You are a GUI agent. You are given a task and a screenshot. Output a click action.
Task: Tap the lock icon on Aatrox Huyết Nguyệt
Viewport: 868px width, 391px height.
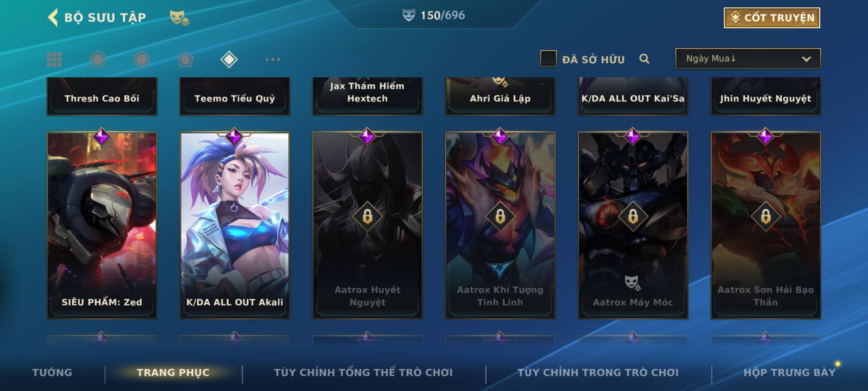(367, 216)
